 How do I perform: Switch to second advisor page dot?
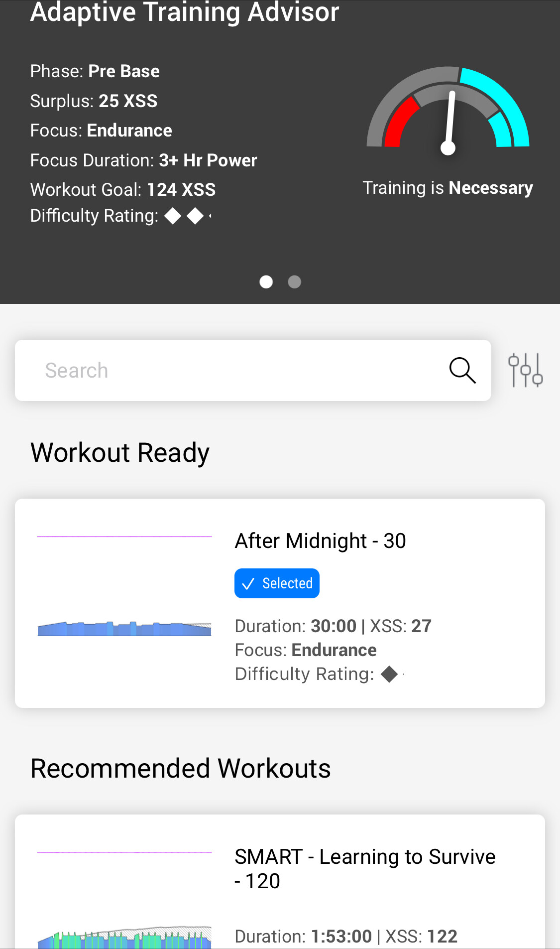click(295, 282)
